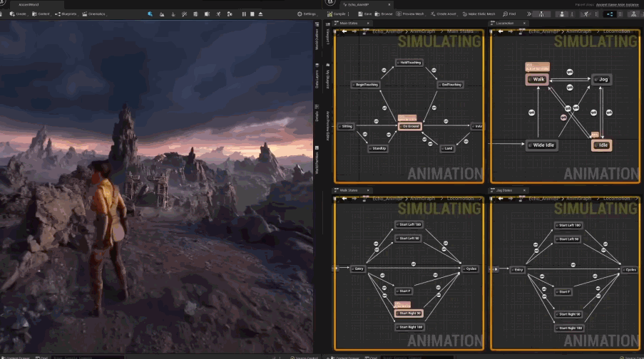Viewport: 644px width, 359px height.
Task: Navigate back in Locomotion graph
Action: (x=500, y=31)
